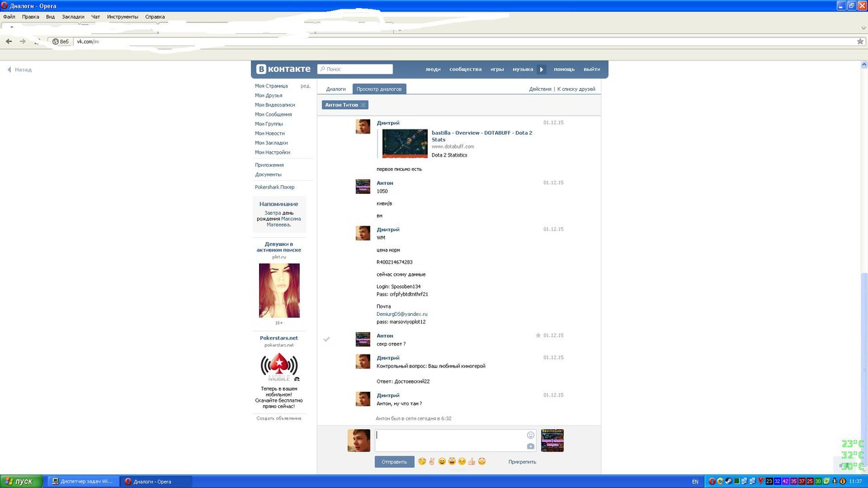Open Мои Сообщения in left sidebar

[x=273, y=115]
